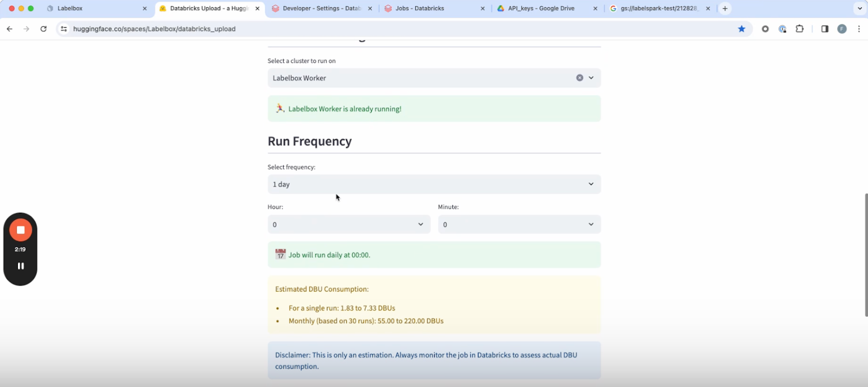Viewport: 868px width, 387px height.
Task: Click the 2:19 recording timer
Action: [x=20, y=250]
